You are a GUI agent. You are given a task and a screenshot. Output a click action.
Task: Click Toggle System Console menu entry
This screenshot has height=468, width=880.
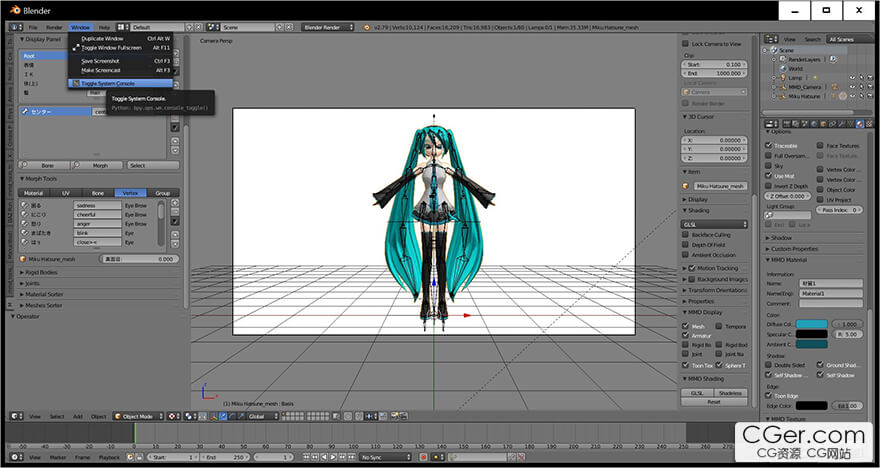coord(108,83)
